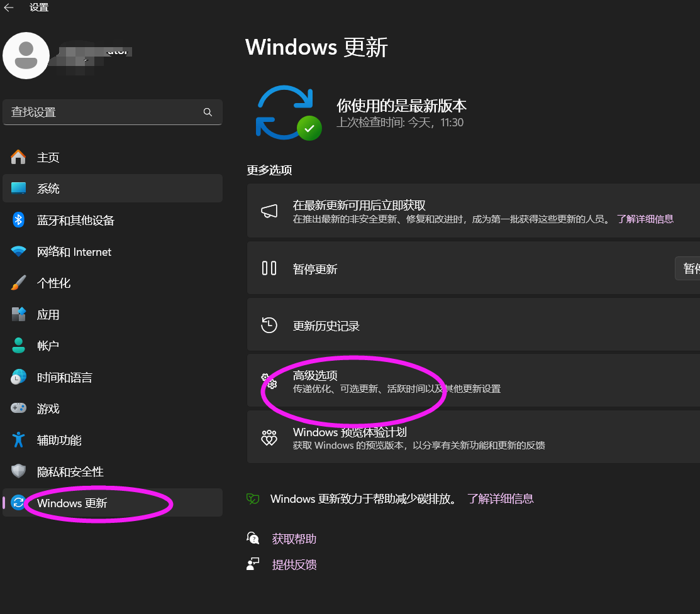Click the Home house icon
The width and height of the screenshot is (700, 614).
click(x=18, y=156)
